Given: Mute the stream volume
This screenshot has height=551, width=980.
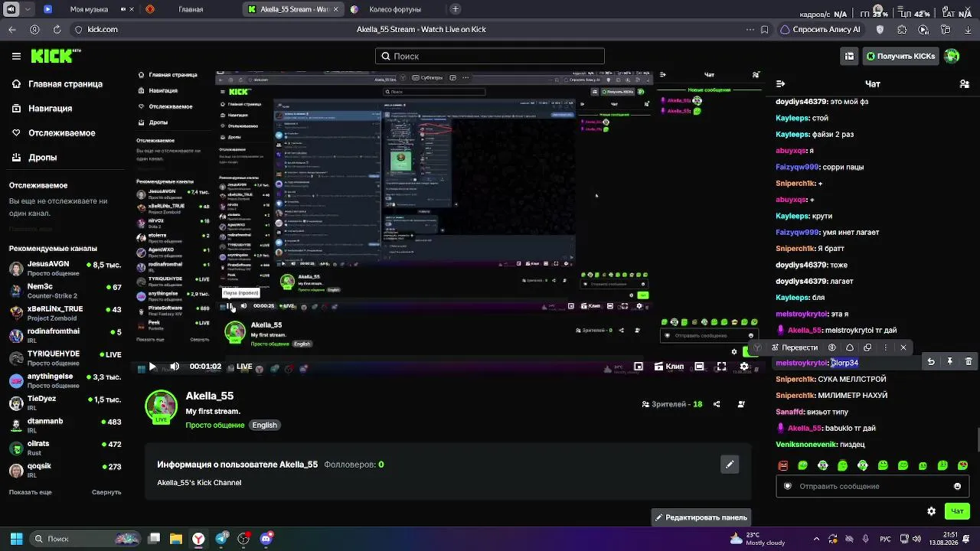Looking at the screenshot, I should point(175,367).
